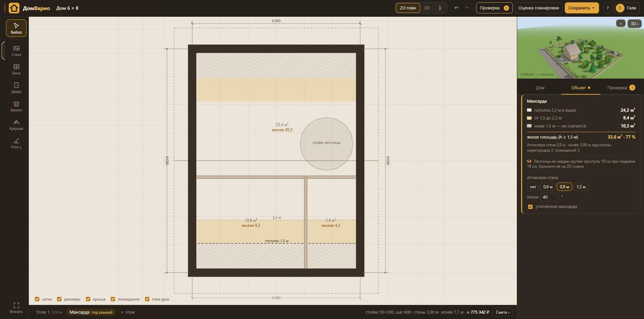
Task: Click the Оценка планировки button
Action: 539,8
